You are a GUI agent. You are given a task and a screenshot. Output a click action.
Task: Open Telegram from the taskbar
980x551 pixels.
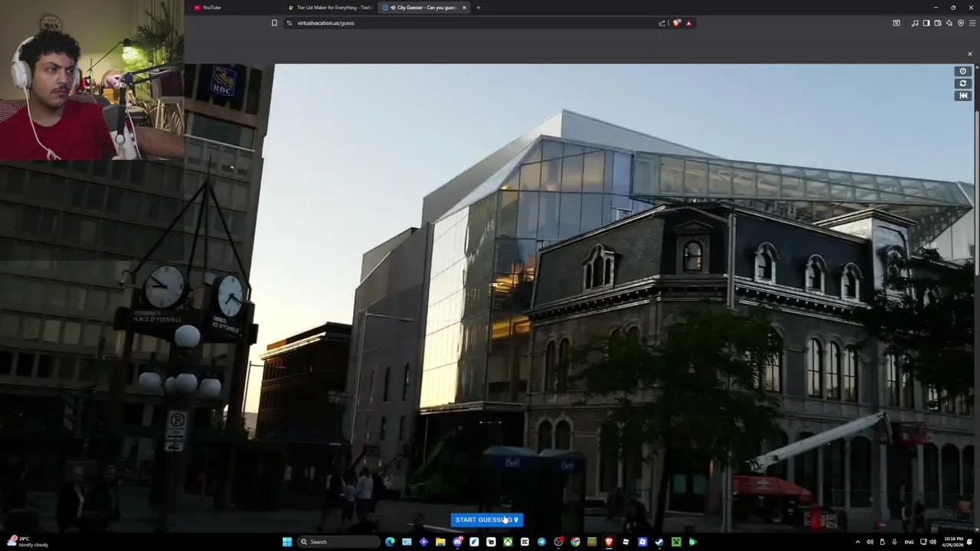(541, 542)
